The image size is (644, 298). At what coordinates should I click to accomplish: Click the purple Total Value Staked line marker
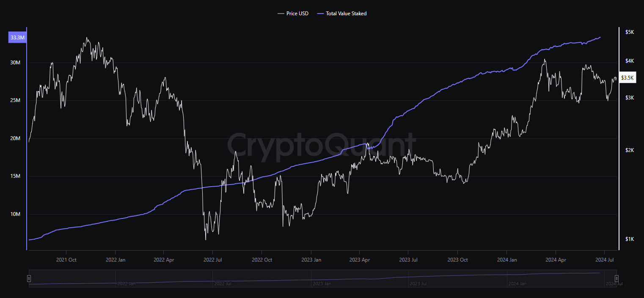tap(320, 14)
